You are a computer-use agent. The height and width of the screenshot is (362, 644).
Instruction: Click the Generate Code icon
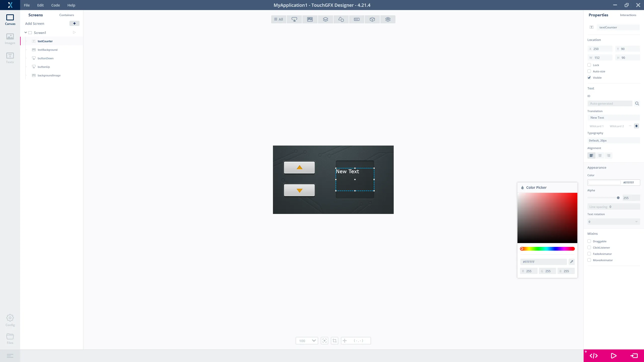coord(593,356)
